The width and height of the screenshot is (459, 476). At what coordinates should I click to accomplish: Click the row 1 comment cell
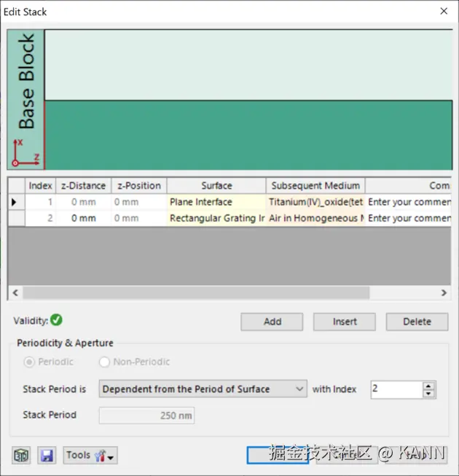point(408,202)
